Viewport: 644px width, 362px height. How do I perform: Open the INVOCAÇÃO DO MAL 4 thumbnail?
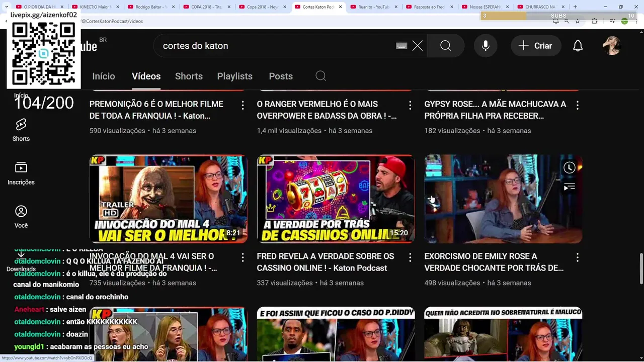pyautogui.click(x=169, y=199)
